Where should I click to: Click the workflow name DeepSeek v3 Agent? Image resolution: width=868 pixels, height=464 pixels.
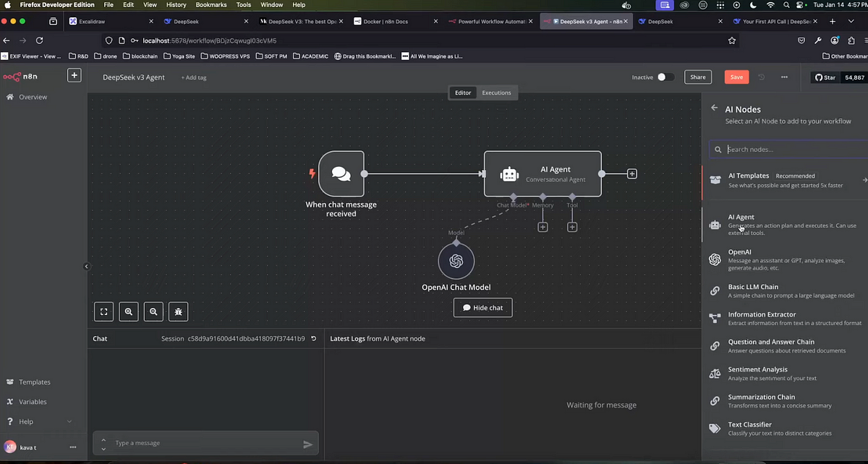134,77
